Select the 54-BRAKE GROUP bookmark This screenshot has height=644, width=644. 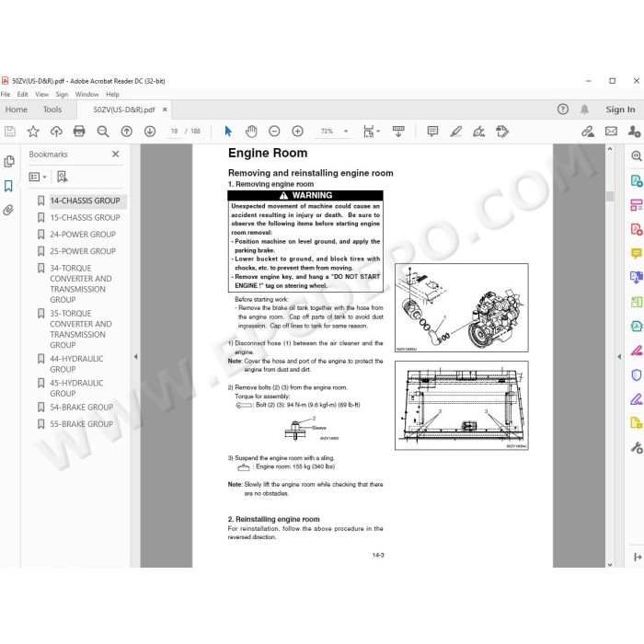81,408
